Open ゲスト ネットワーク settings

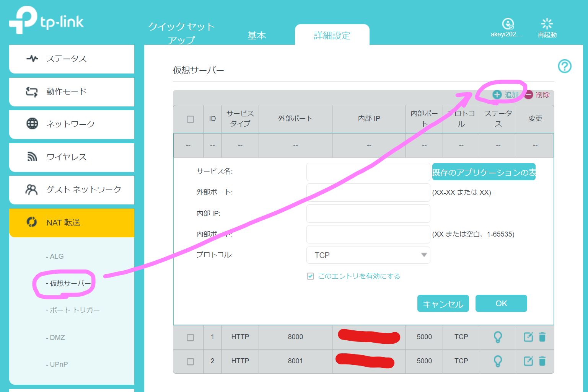(x=32, y=189)
